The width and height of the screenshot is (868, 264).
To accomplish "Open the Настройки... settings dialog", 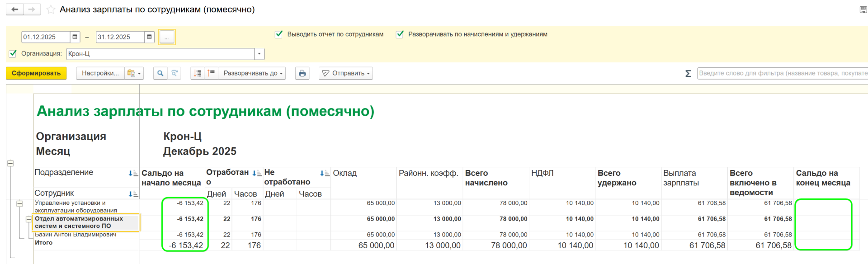I will point(100,73).
